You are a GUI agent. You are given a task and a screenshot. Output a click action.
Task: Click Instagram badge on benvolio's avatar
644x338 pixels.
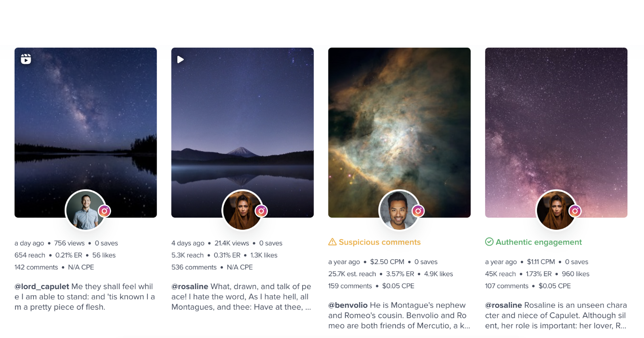point(418,211)
